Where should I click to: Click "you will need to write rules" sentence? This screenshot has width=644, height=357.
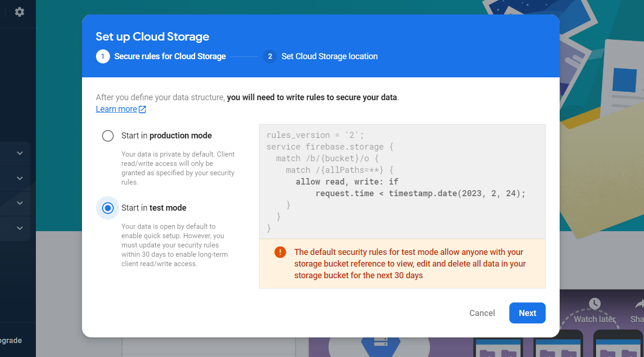312,97
